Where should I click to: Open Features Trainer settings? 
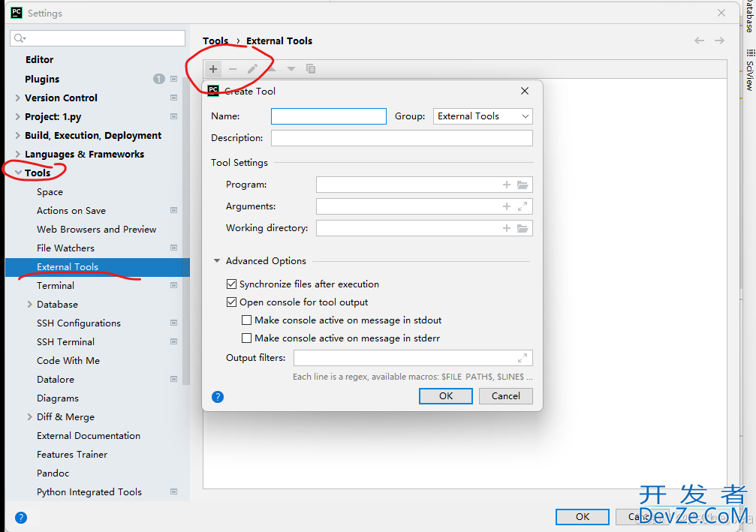72,455
